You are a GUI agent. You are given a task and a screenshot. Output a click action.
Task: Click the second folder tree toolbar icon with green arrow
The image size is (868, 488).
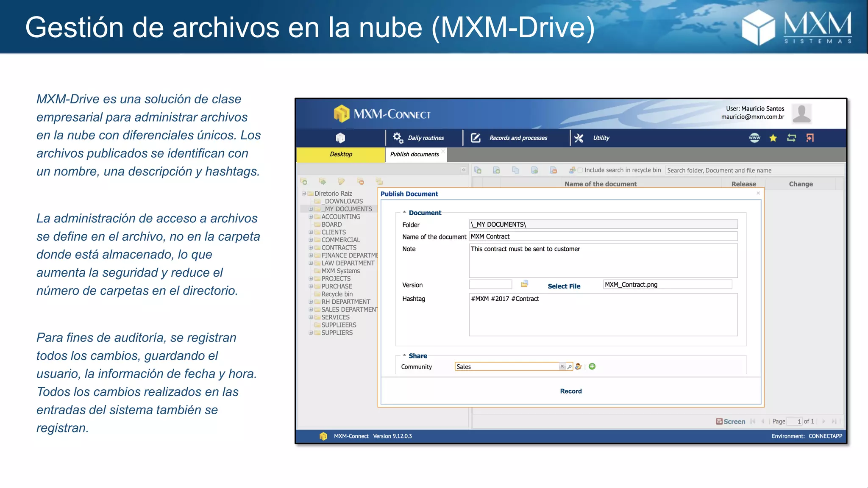(x=323, y=181)
